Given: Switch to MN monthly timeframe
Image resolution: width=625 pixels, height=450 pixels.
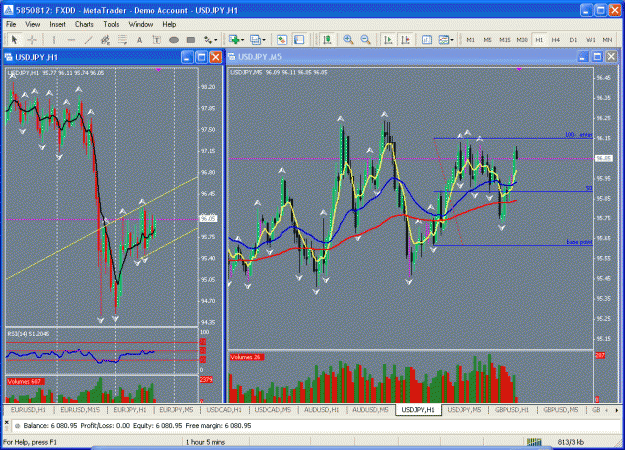Looking at the screenshot, I should coord(607,40).
